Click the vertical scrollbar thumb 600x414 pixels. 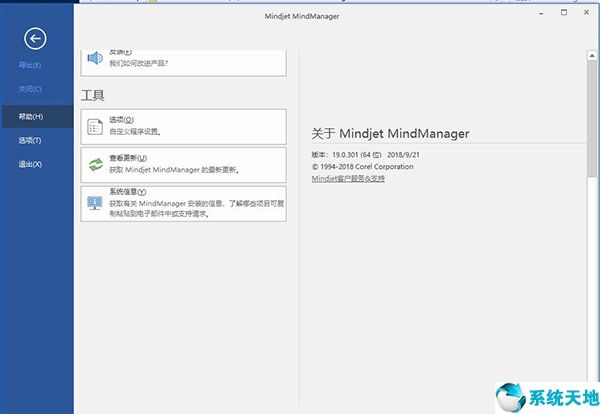coord(592,119)
